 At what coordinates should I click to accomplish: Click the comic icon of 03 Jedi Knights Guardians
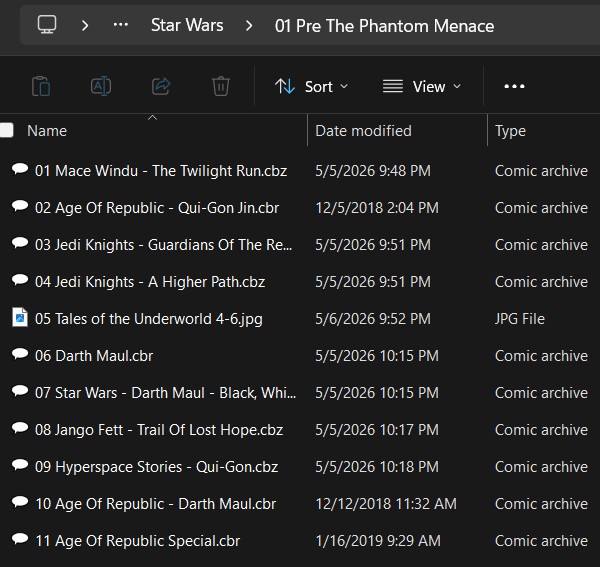pyautogui.click(x=20, y=243)
